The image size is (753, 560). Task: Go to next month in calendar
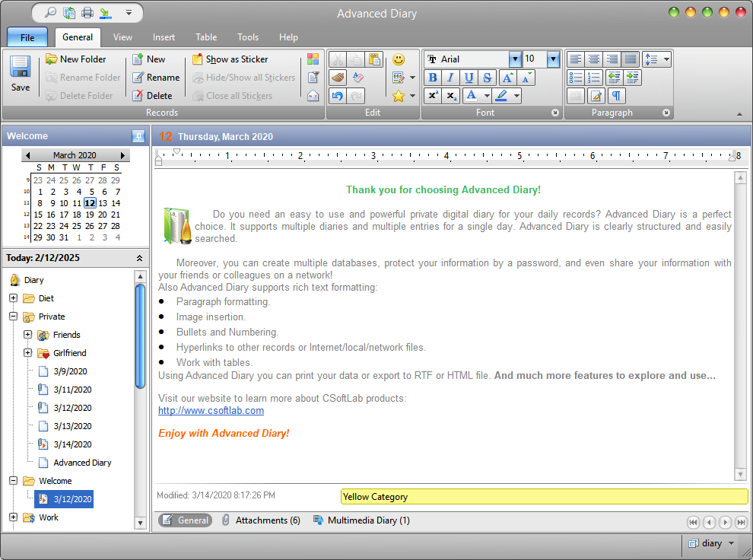coord(123,155)
